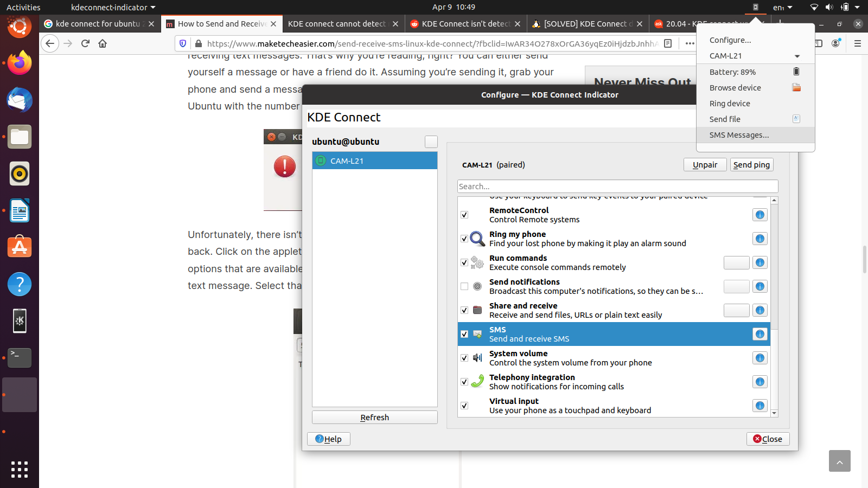Open info for SMS plugin

pos(760,334)
